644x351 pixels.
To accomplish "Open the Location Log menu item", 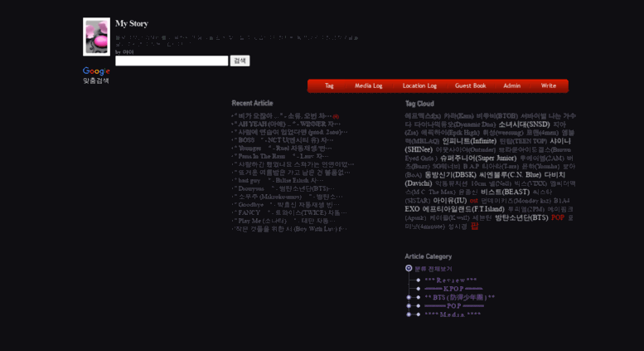I will coord(419,85).
